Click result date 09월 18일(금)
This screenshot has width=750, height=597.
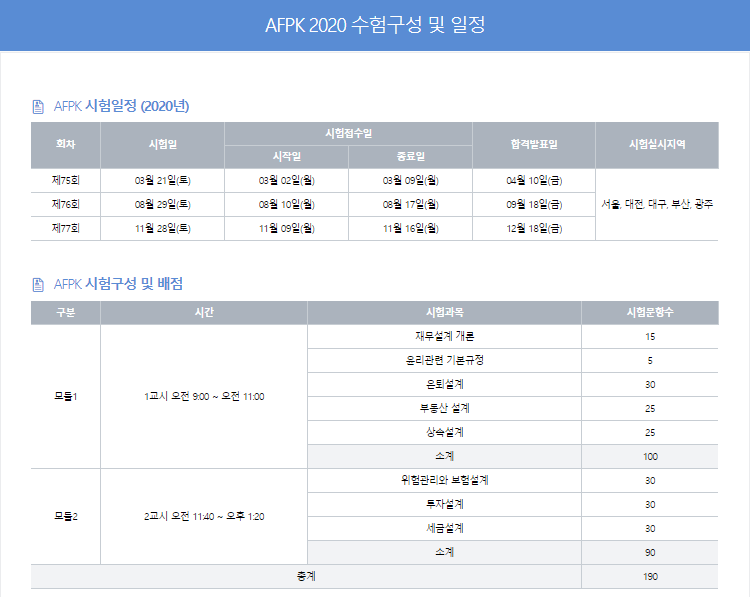[x=534, y=204]
